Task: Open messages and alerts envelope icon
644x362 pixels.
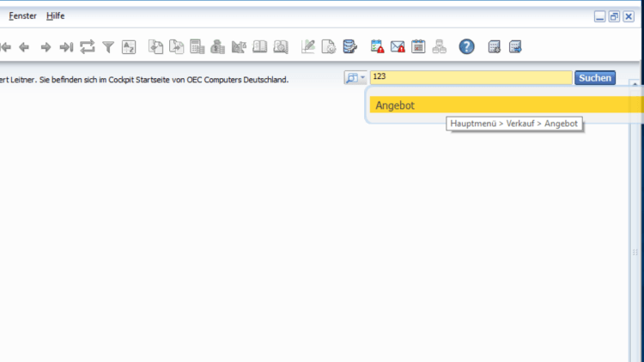Action: (398, 47)
